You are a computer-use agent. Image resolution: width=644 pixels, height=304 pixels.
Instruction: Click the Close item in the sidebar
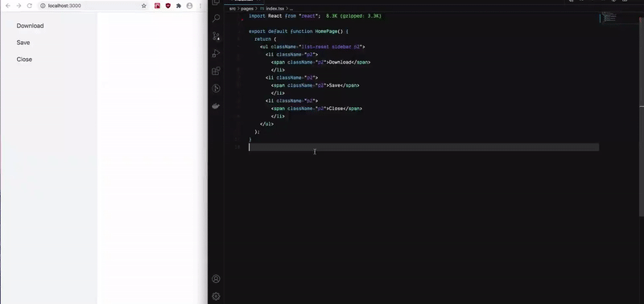click(x=24, y=60)
